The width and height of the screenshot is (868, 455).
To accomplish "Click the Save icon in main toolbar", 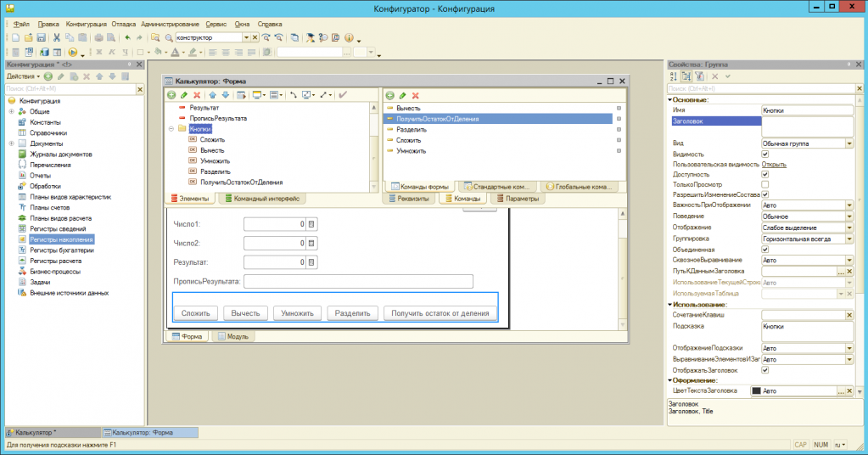I will coord(40,38).
